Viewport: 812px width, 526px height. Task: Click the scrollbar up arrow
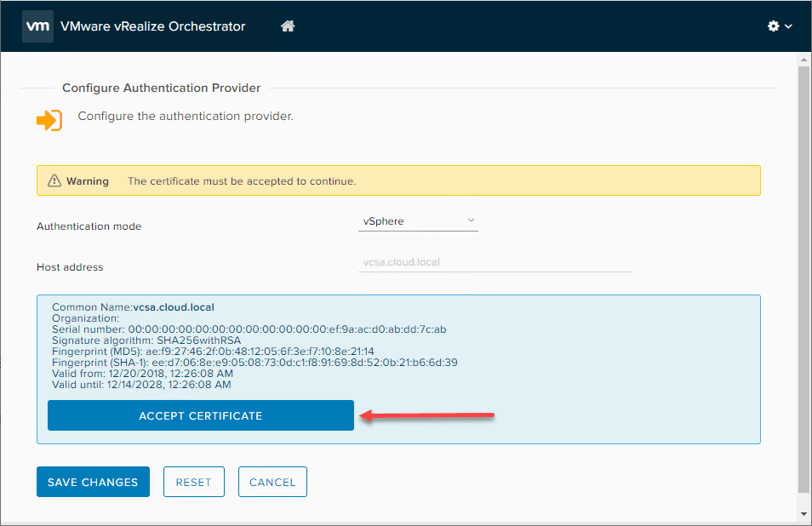[803, 59]
